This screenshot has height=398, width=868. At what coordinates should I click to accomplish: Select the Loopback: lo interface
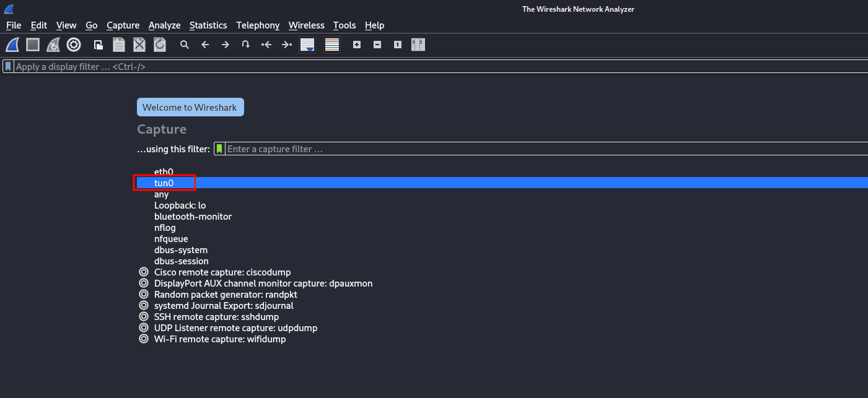click(180, 205)
